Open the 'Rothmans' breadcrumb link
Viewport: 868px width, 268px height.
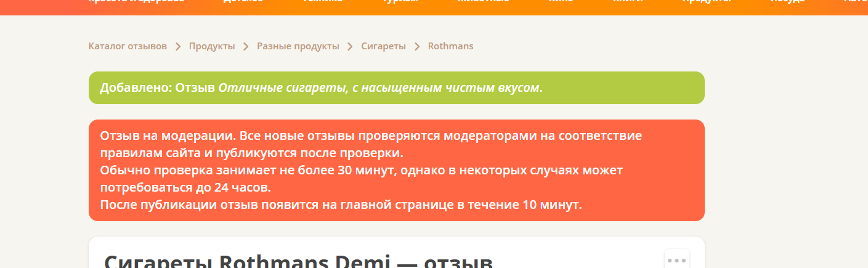(450, 46)
